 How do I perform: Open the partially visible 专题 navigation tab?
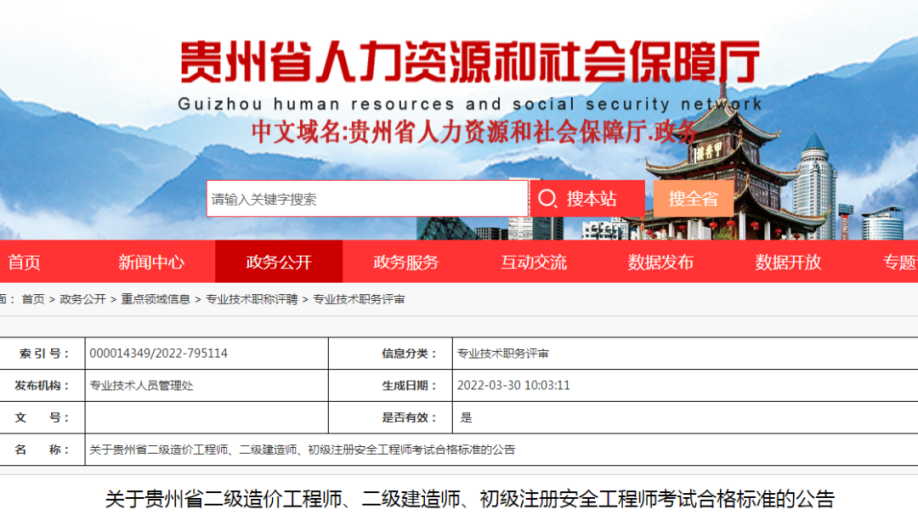[x=899, y=262]
